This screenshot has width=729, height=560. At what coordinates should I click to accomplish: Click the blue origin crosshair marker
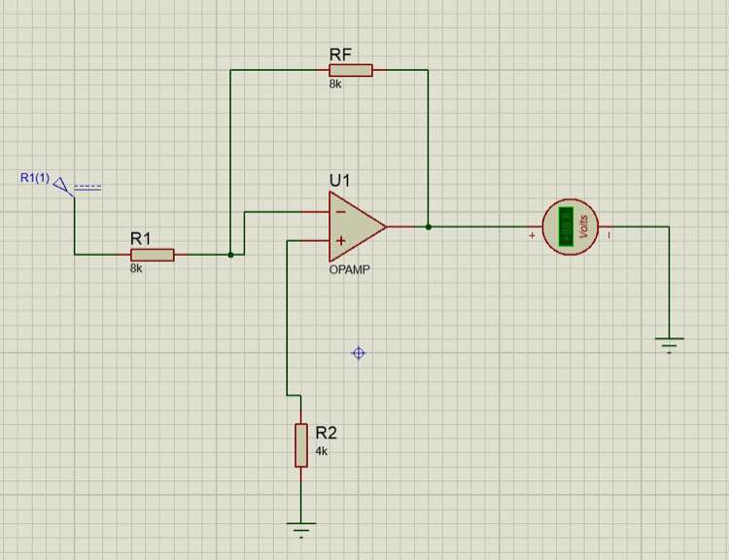click(359, 354)
